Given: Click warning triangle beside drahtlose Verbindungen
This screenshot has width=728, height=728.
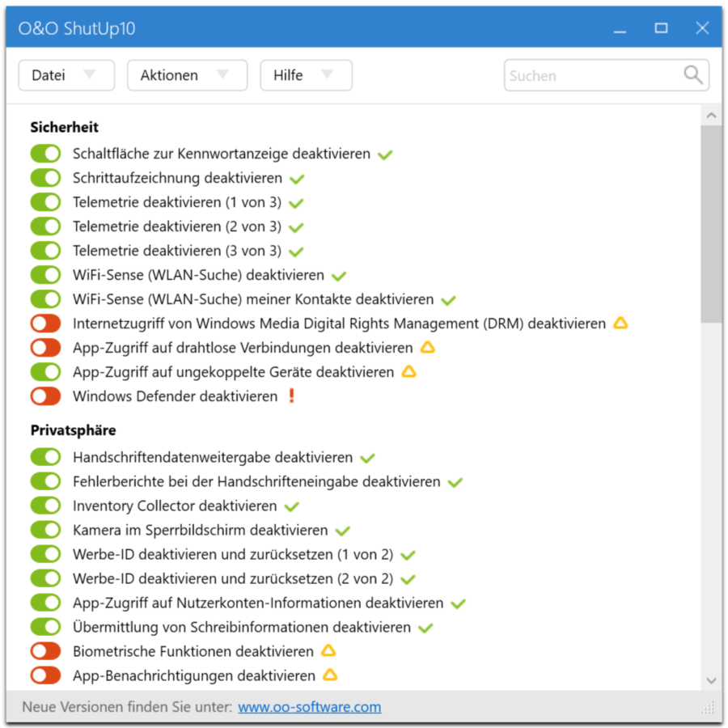Looking at the screenshot, I should tap(428, 347).
